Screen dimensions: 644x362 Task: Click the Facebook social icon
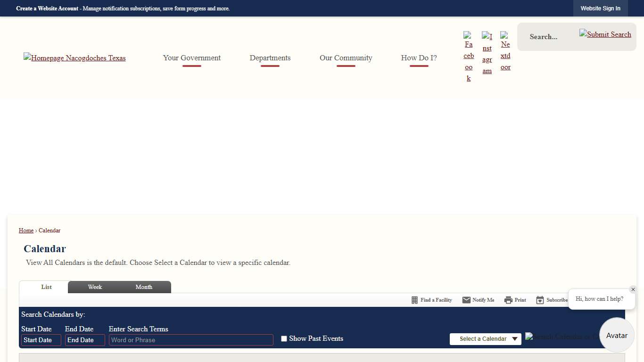pos(469,57)
